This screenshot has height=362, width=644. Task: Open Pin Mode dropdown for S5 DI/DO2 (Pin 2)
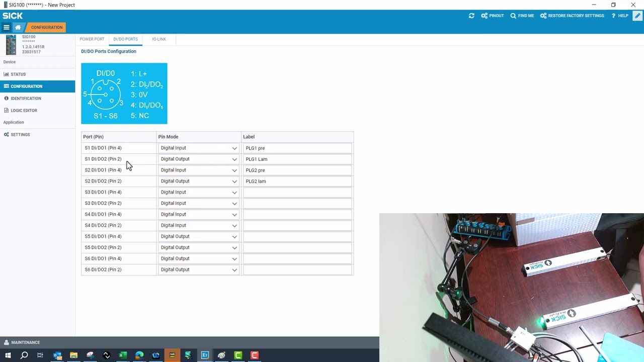coord(198,247)
